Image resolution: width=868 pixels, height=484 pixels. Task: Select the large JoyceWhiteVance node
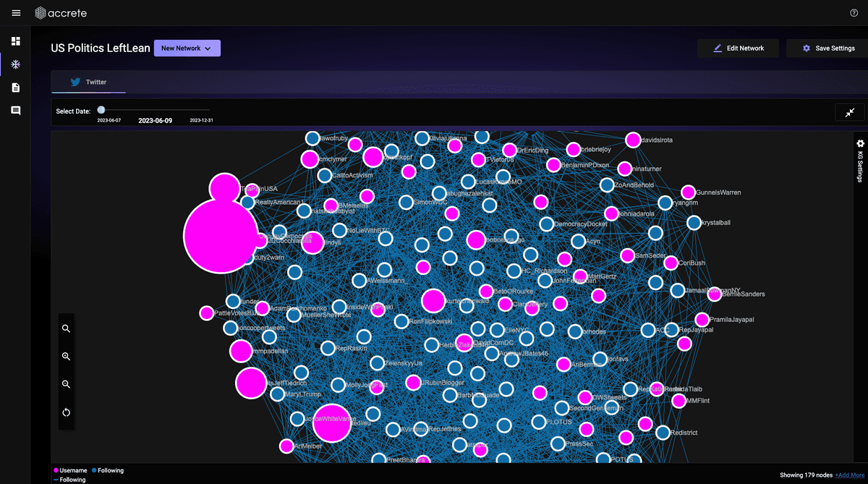coord(332,423)
